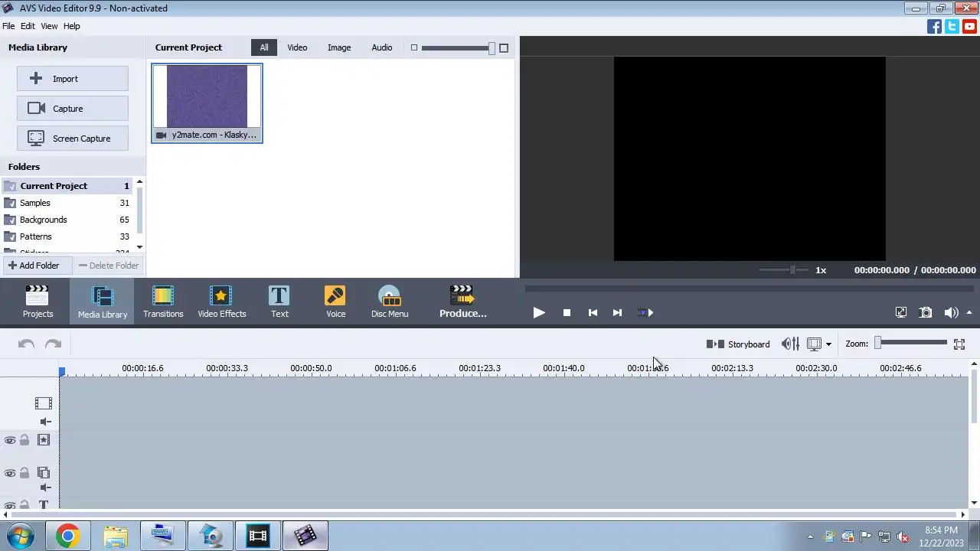Open the Disc Menu section
The height and width of the screenshot is (551, 980).
coord(390,301)
